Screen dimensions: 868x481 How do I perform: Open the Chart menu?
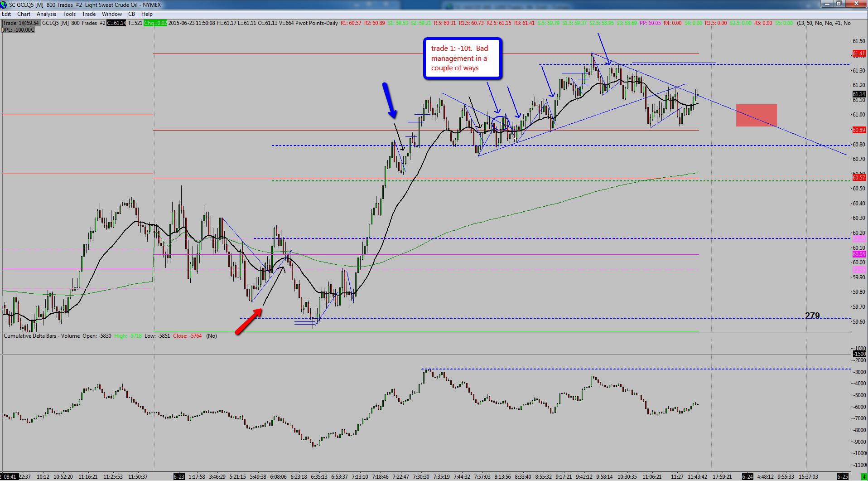(24, 14)
